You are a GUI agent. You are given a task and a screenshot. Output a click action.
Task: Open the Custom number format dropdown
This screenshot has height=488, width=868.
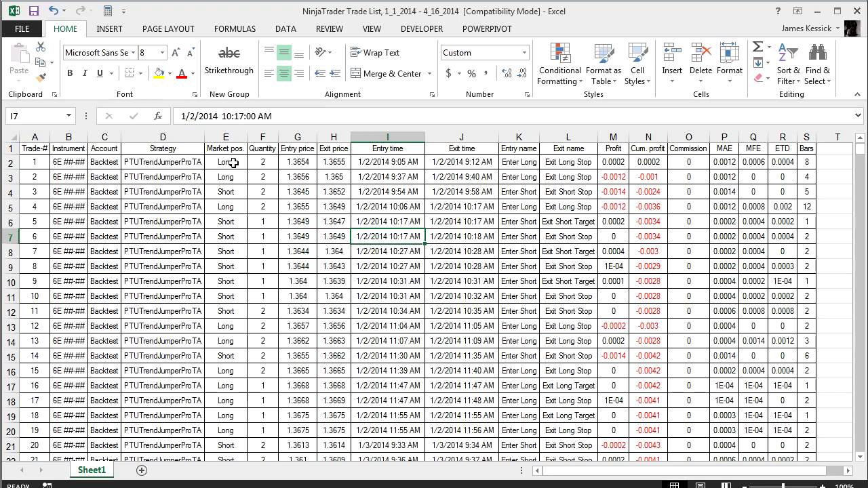point(524,52)
